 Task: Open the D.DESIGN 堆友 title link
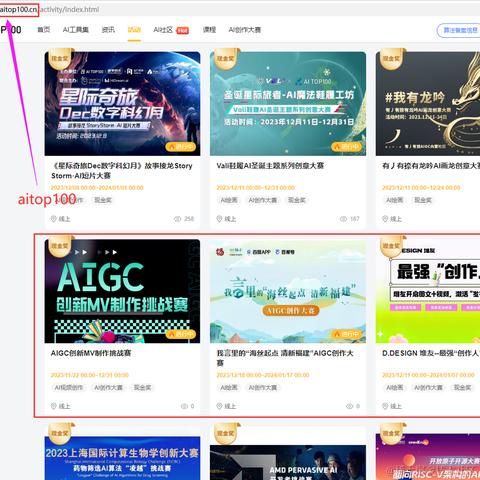click(431, 353)
